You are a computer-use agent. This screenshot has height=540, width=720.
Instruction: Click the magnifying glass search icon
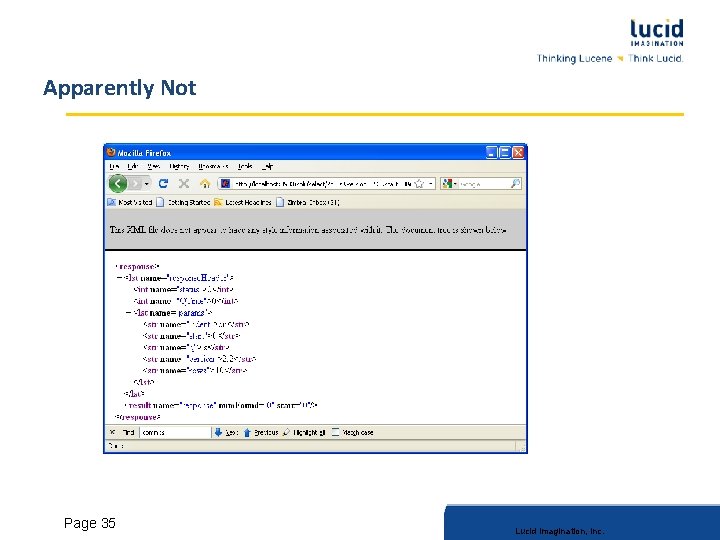coord(516,184)
